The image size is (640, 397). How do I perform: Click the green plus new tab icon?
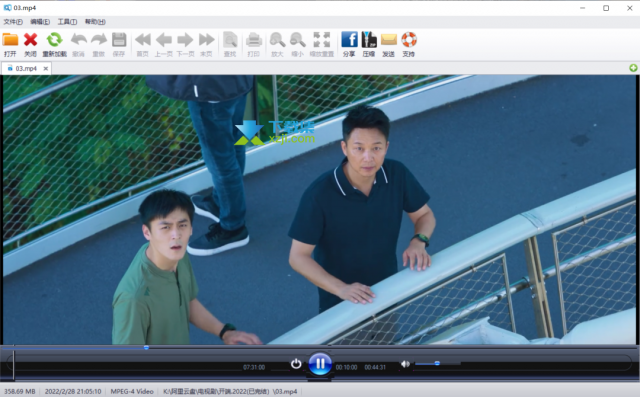pyautogui.click(x=633, y=68)
